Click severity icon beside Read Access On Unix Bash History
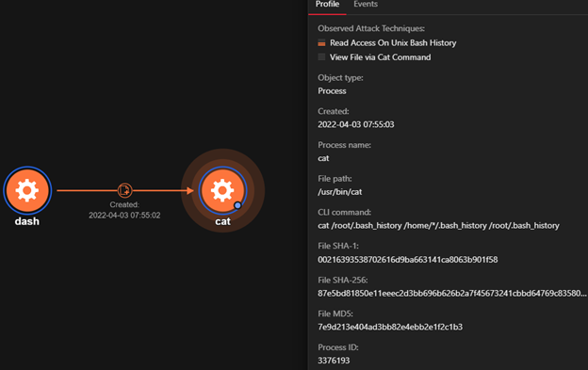588x370 pixels. tap(321, 43)
